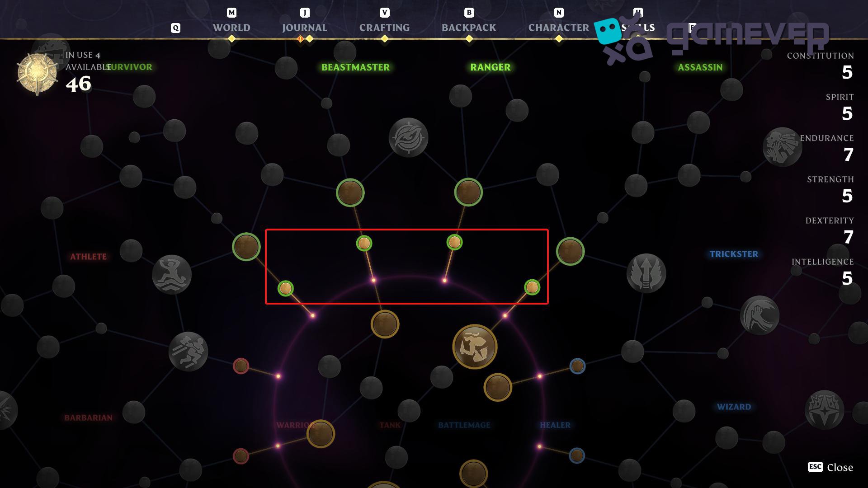Select the small green node on Assassin path

(532, 287)
